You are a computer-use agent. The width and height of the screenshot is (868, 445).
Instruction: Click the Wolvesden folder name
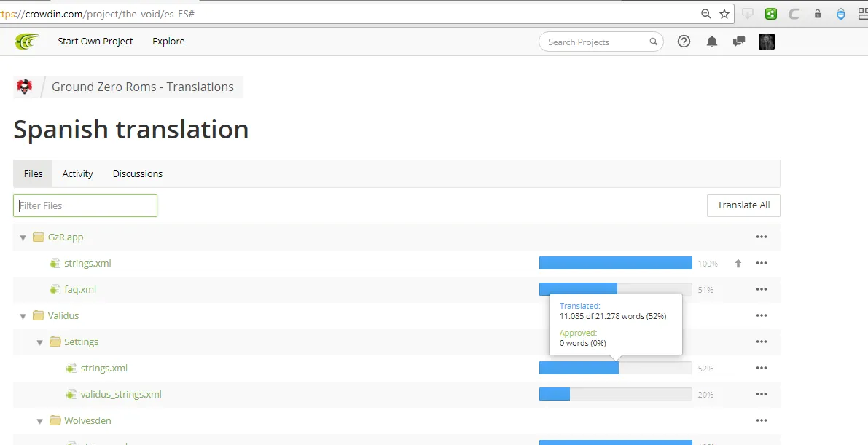(x=87, y=421)
